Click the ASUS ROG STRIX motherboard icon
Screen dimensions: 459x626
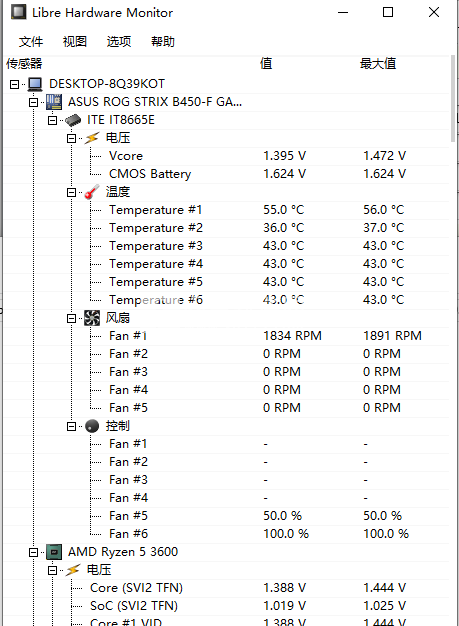click(53, 102)
